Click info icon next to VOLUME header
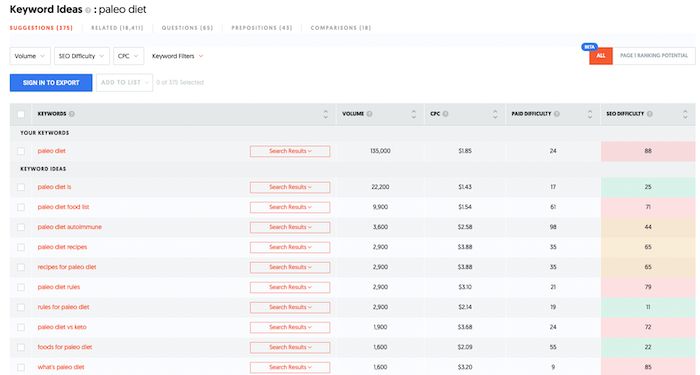Screen dimensions: 700x375 pyautogui.click(x=369, y=114)
